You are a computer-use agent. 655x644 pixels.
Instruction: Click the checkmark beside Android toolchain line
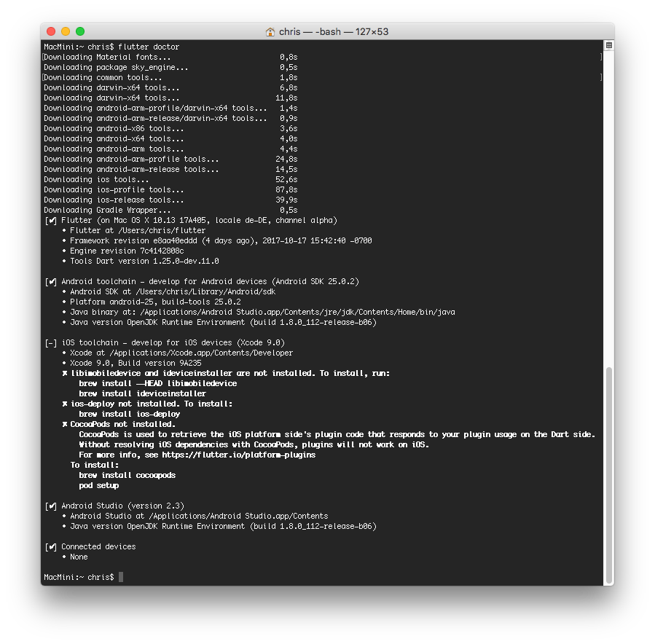(x=51, y=281)
